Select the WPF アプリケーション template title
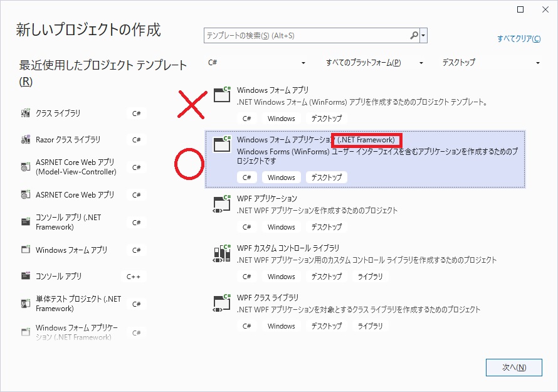Image resolution: width=558 pixels, height=392 pixels. point(267,198)
